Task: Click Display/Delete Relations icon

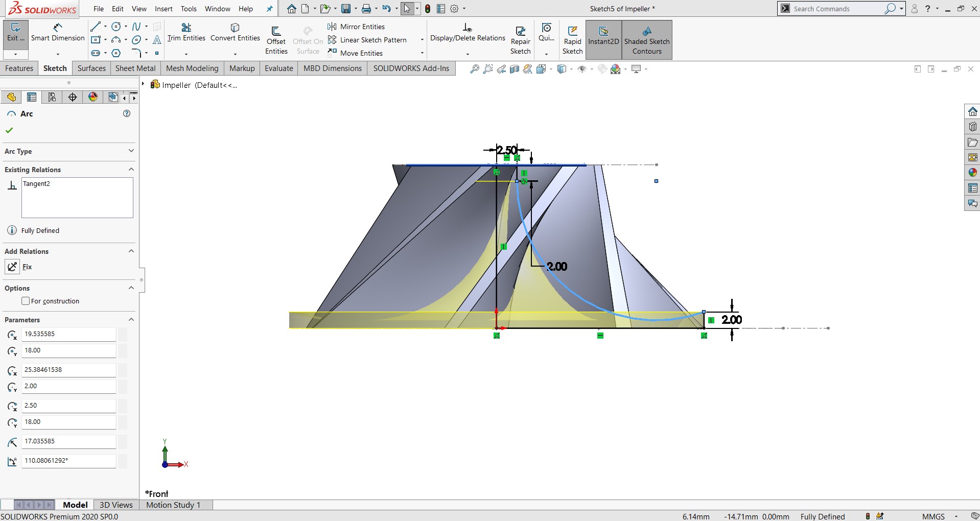Action: pyautogui.click(x=468, y=27)
